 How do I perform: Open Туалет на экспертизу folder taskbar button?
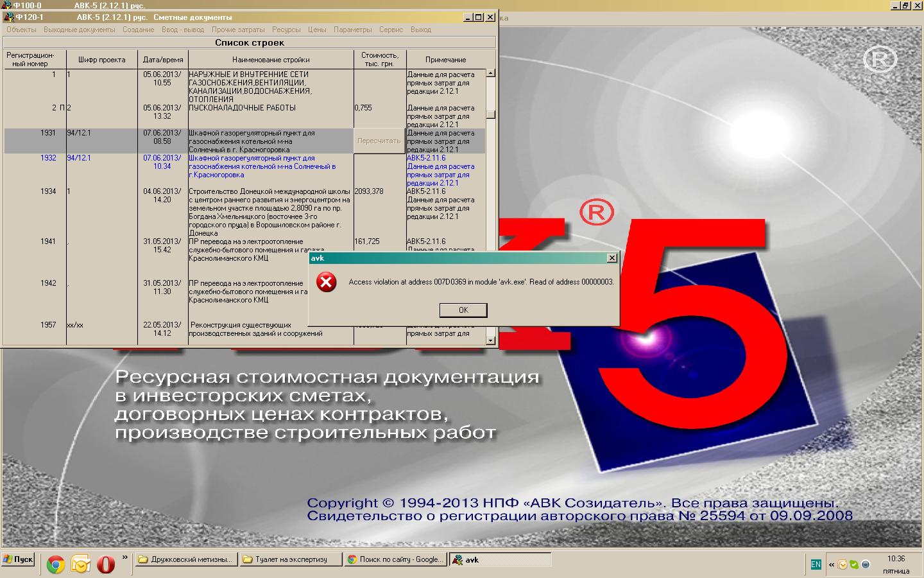tap(291, 560)
